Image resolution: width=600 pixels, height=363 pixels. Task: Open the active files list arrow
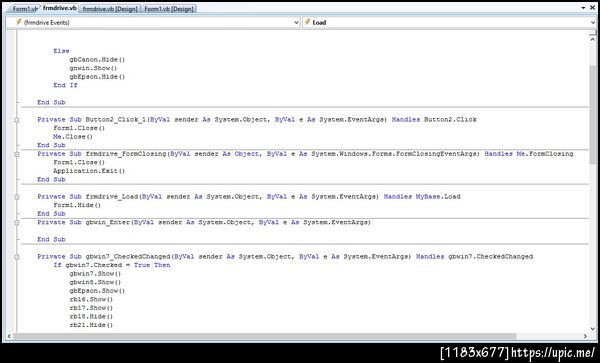coord(583,8)
